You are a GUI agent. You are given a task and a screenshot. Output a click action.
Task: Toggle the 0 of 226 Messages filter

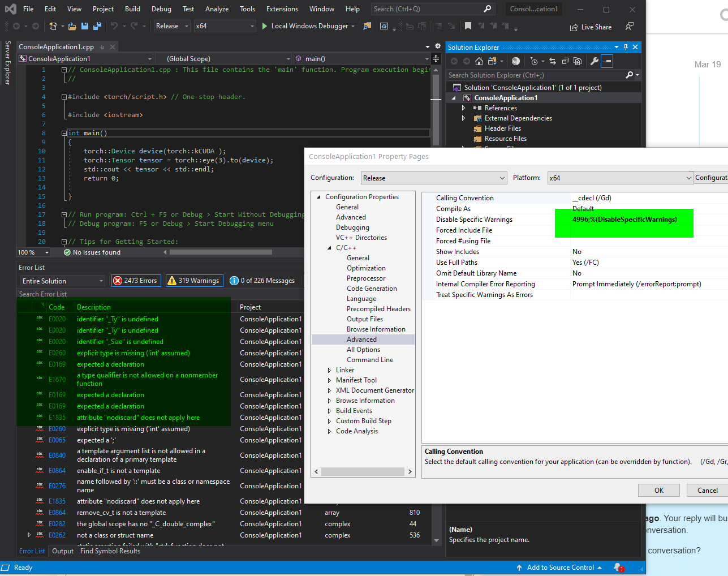(x=262, y=281)
